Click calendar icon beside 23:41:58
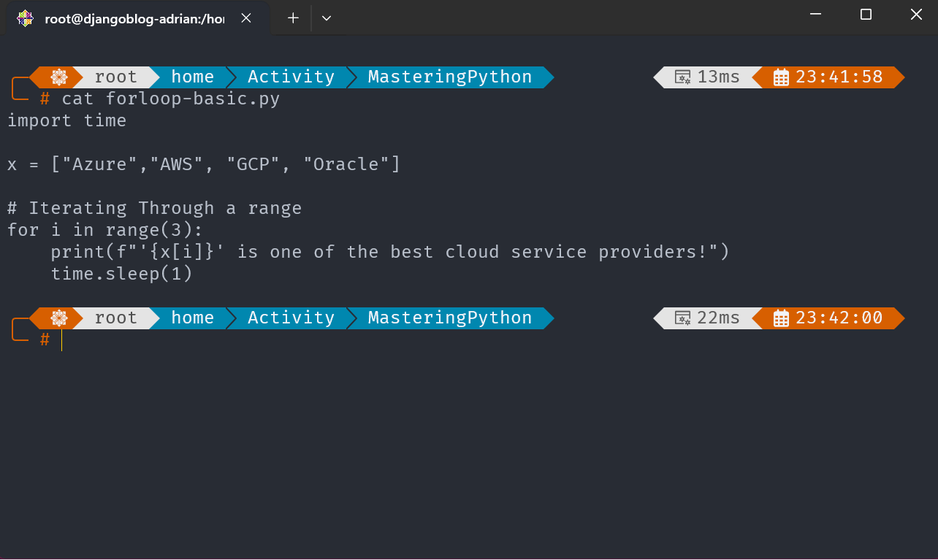The image size is (938, 560). coord(781,77)
